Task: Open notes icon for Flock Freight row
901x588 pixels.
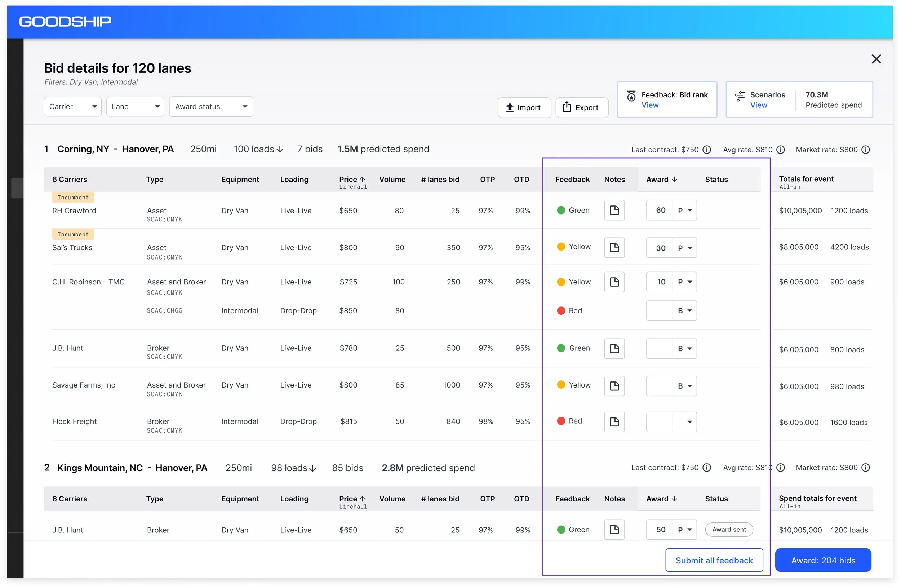Action: (614, 421)
